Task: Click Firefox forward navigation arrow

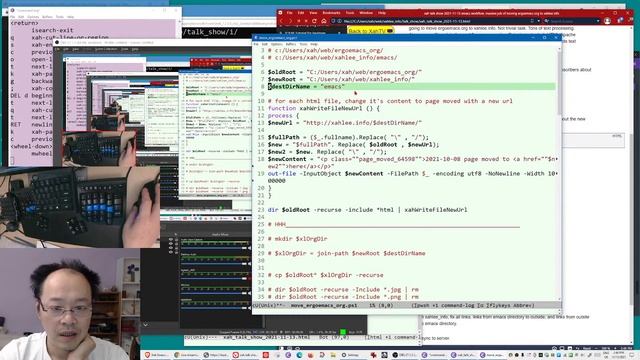Action: tap(290, 21)
